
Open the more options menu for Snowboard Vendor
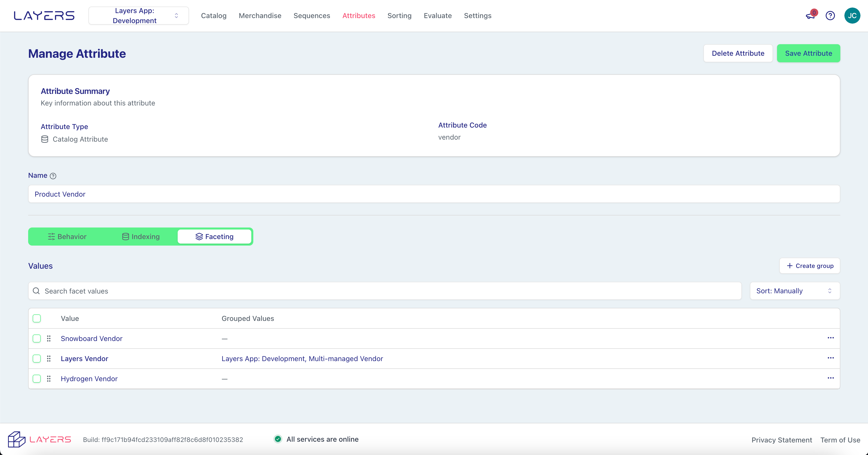(831, 338)
